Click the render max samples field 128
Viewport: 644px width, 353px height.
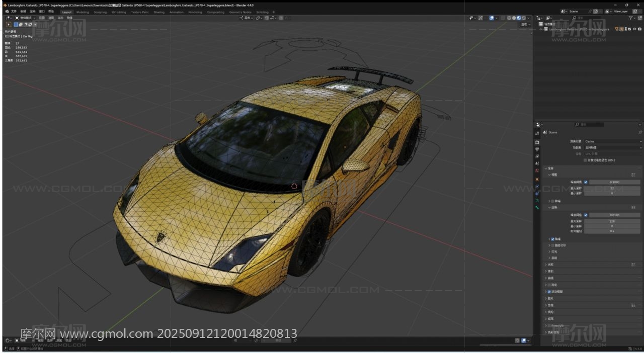612,221
